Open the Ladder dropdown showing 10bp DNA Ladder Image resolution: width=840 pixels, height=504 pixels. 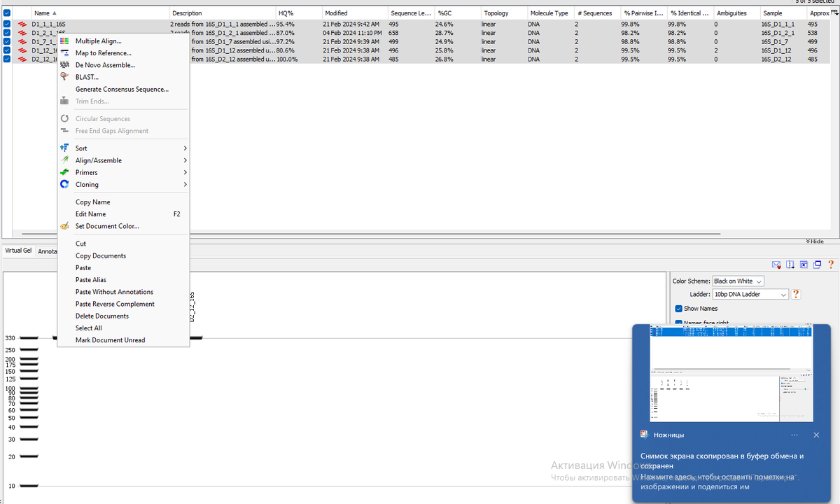coord(750,295)
